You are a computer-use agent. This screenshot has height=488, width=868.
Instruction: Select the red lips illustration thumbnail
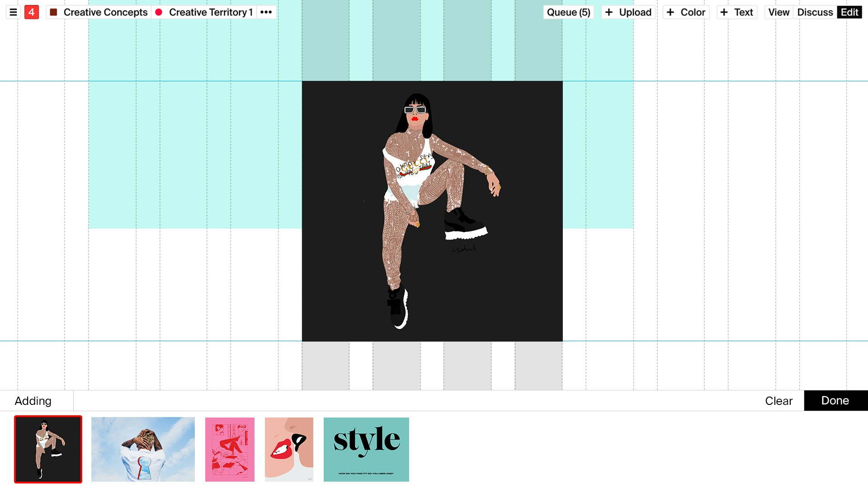tap(289, 449)
